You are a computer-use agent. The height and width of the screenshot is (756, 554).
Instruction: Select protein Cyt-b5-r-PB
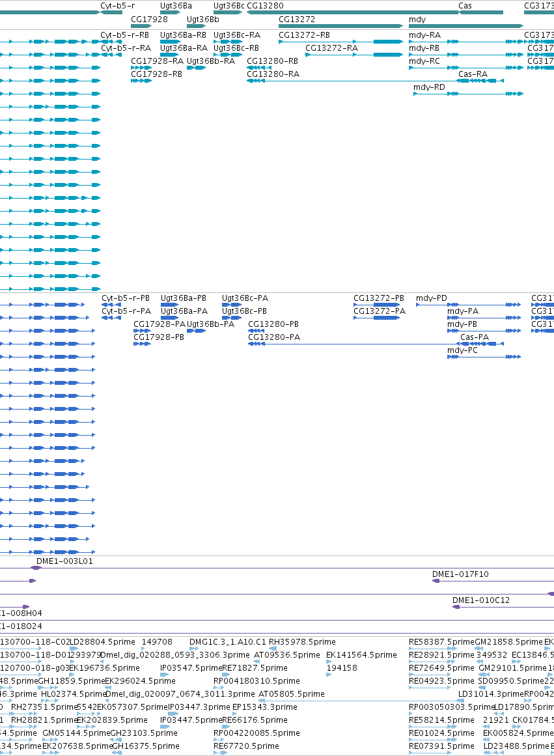click(126, 298)
